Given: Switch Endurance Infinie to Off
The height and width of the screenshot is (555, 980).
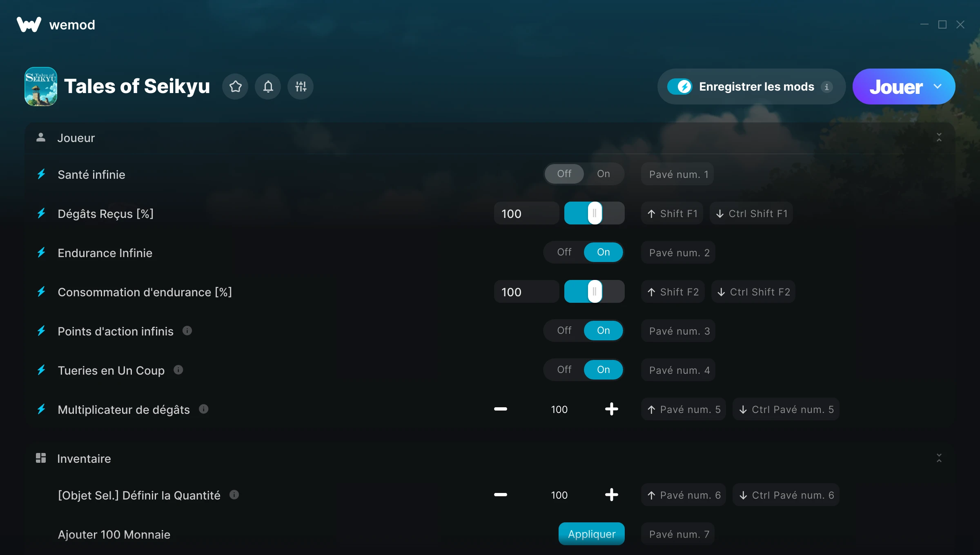Looking at the screenshot, I should [x=564, y=252].
